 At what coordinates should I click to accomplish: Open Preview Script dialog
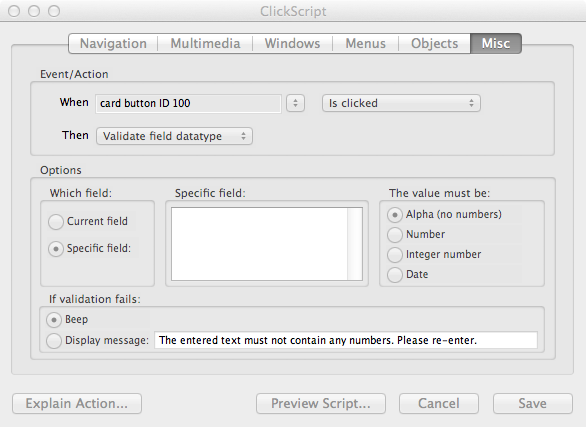tap(321, 403)
